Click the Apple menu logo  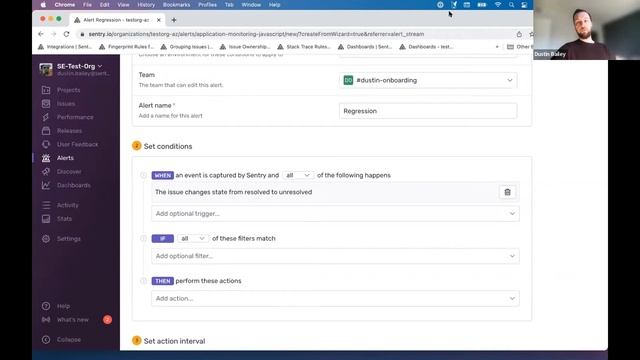tap(43, 5)
